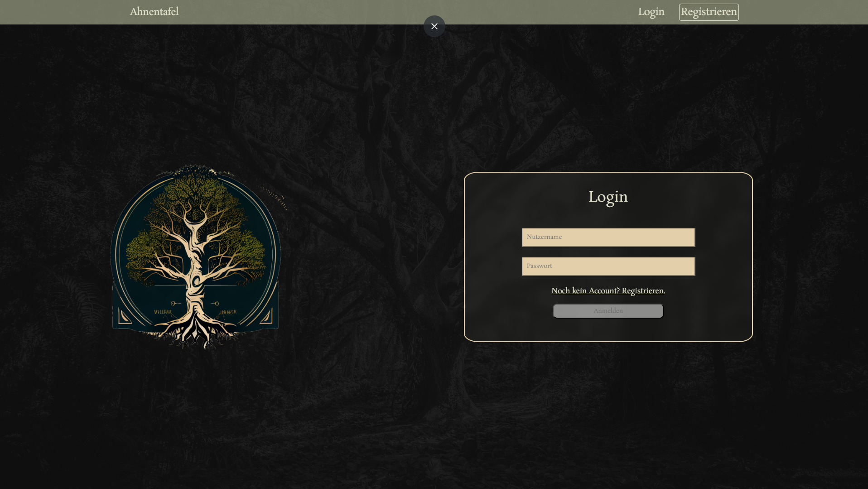Follow the 'Noch kein Account? Registrieren.' link
Screen dimensions: 868x489
608,291
